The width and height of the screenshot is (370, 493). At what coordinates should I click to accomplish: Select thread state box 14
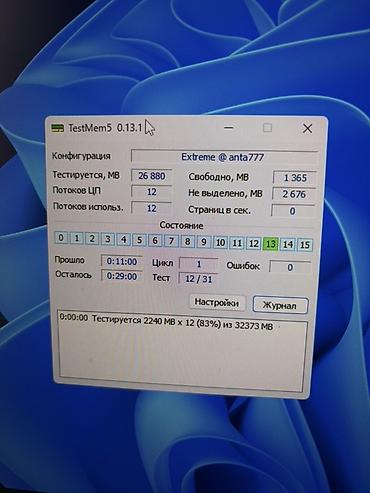[288, 244]
